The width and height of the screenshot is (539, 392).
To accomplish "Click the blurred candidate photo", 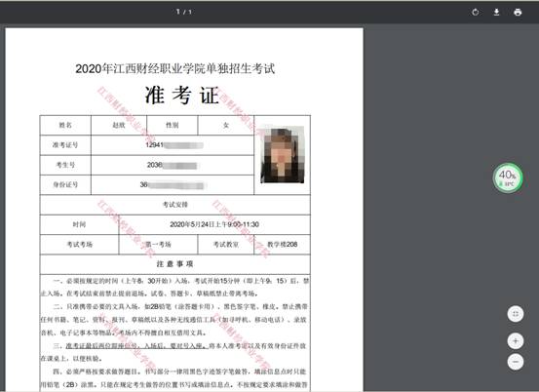I will coord(283,155).
